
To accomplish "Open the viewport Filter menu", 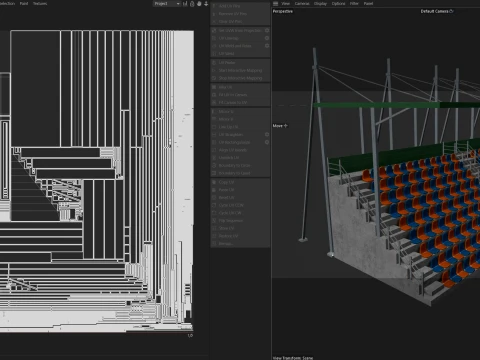I will [x=354, y=4].
